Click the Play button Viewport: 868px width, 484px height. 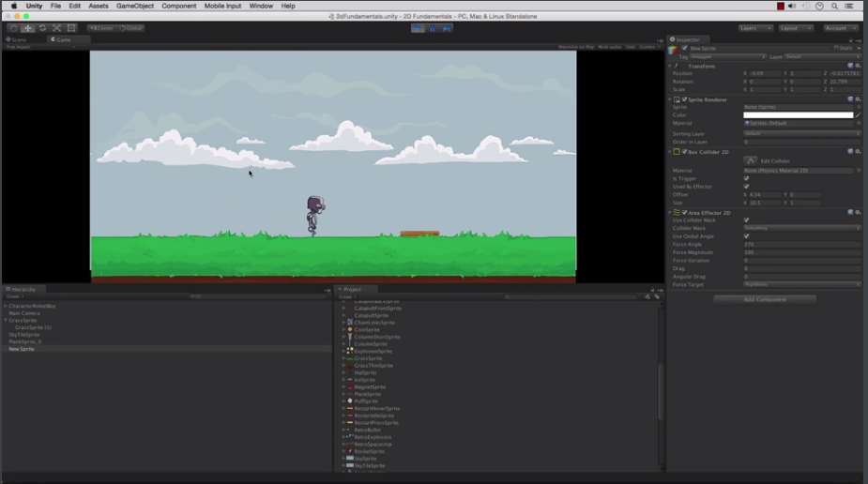(418, 28)
